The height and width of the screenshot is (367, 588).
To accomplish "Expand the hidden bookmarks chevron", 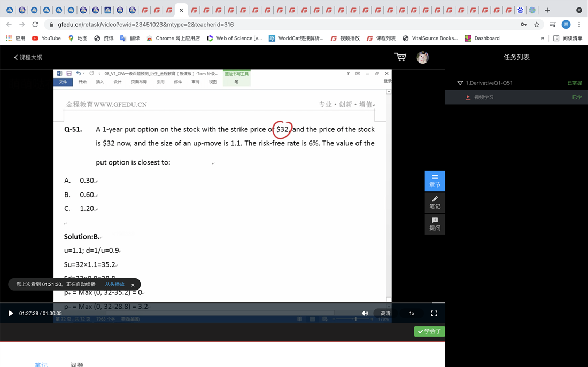I will click(x=542, y=38).
